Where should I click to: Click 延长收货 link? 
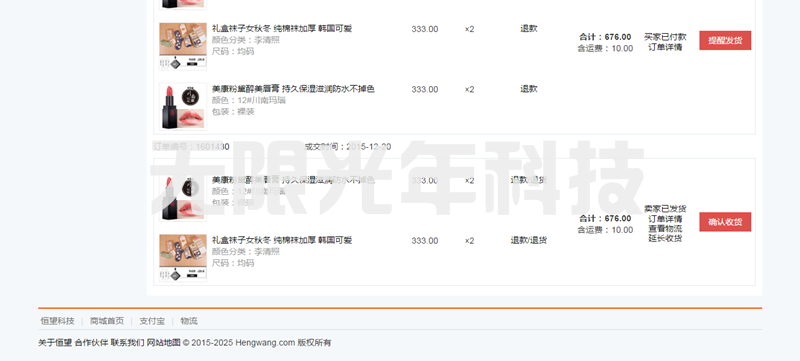tap(665, 238)
